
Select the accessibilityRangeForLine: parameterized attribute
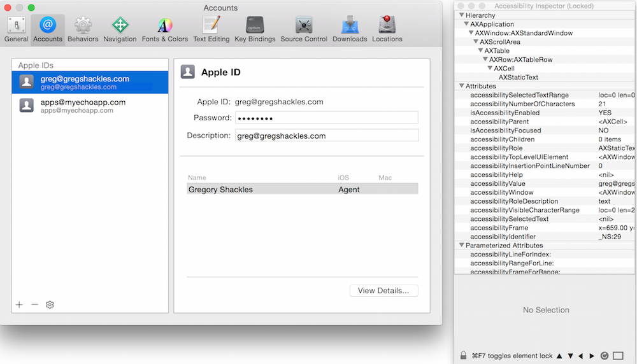545,263
